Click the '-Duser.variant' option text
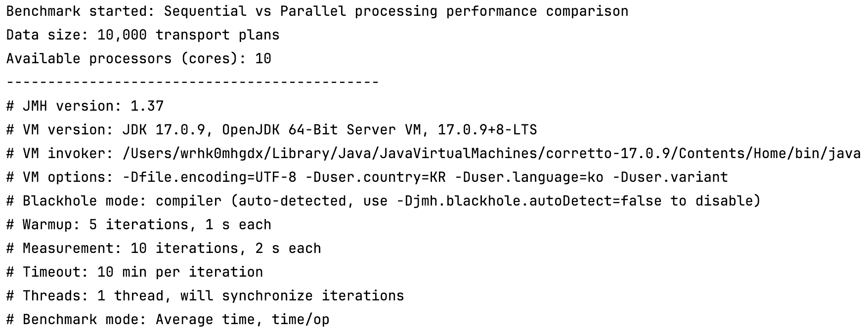 (670, 177)
